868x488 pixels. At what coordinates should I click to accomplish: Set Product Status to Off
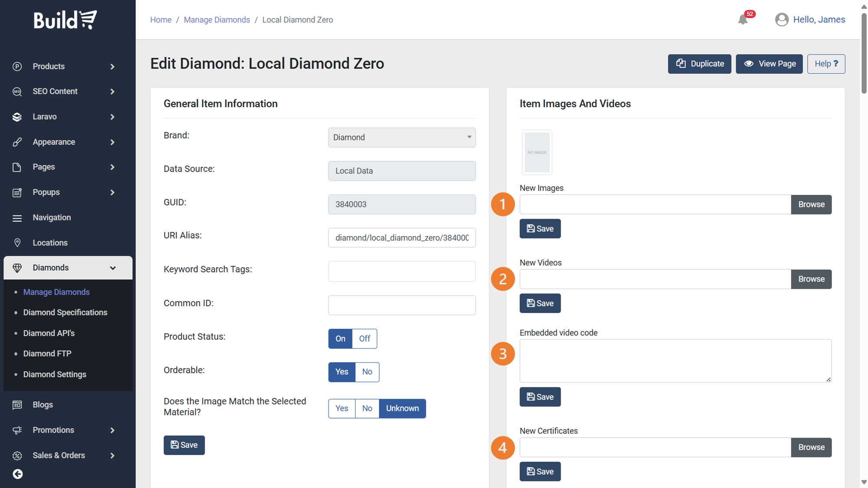364,339
